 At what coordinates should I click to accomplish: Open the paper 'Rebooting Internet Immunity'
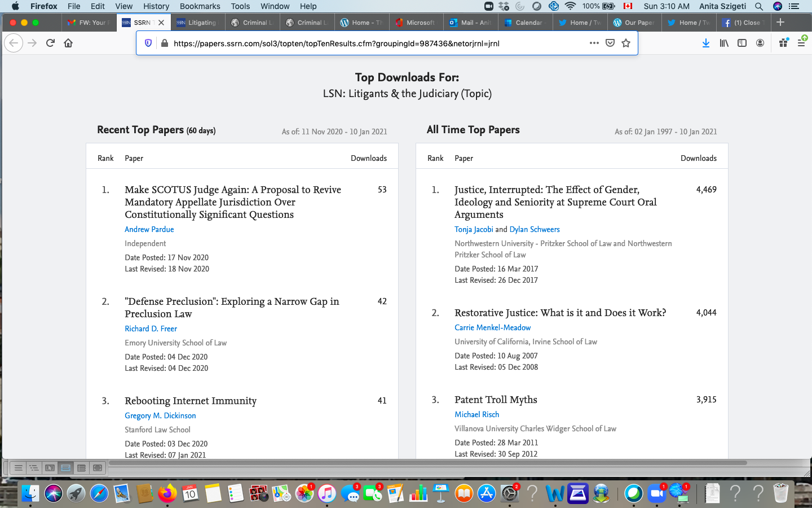click(x=190, y=401)
